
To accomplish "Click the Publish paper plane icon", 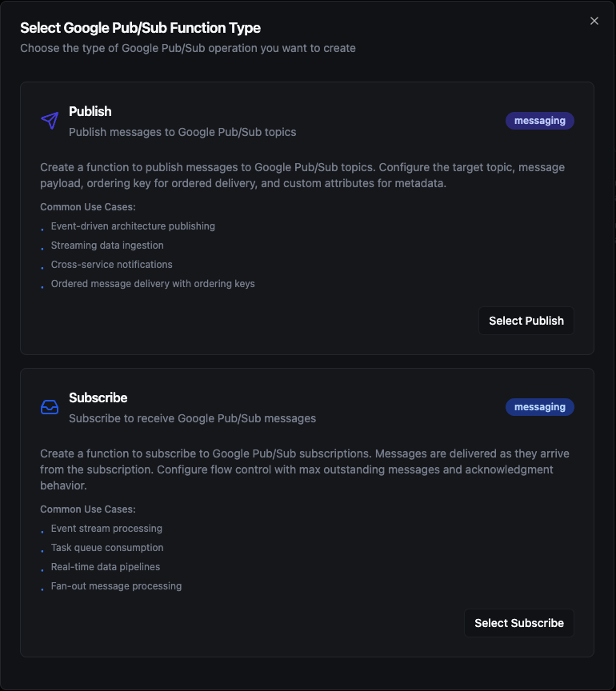I will coord(50,121).
